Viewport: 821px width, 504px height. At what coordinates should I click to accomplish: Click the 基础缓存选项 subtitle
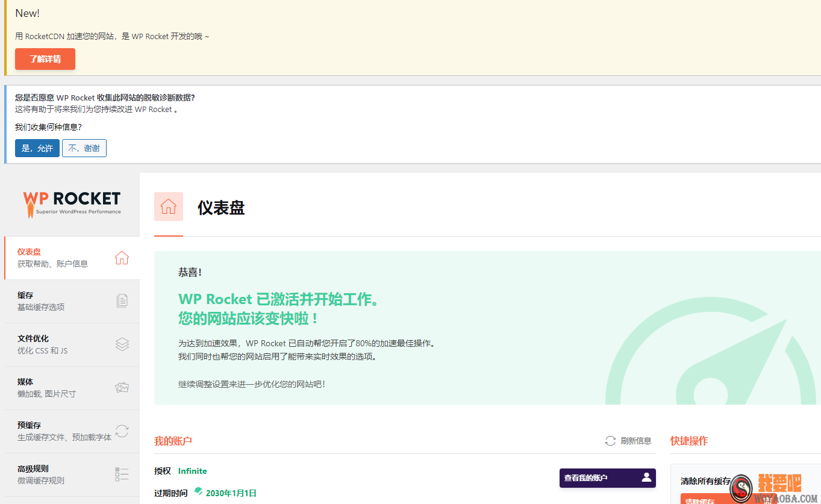[x=41, y=307]
